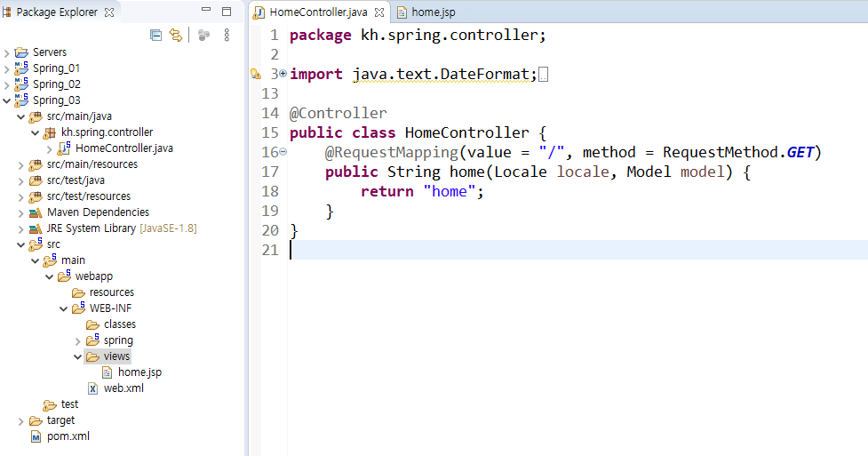Close the HomeController.java editor tab
Screen dimensions: 868x456
[379, 12]
